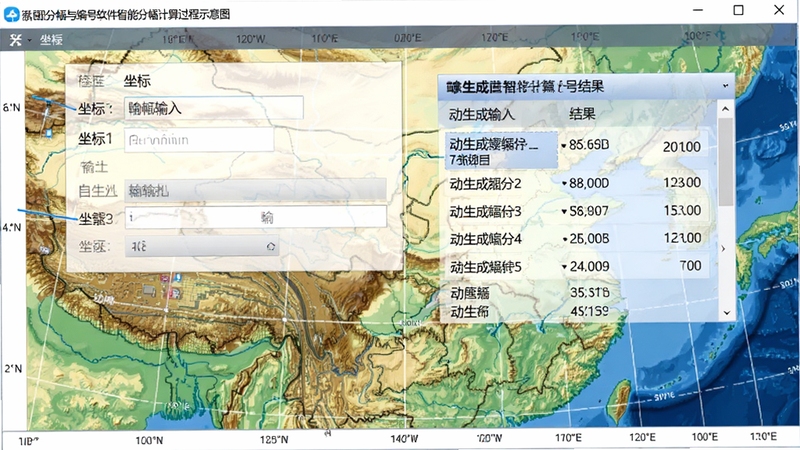Select the row 动生成…分4
The width and height of the screenshot is (800, 450).
tap(577, 238)
